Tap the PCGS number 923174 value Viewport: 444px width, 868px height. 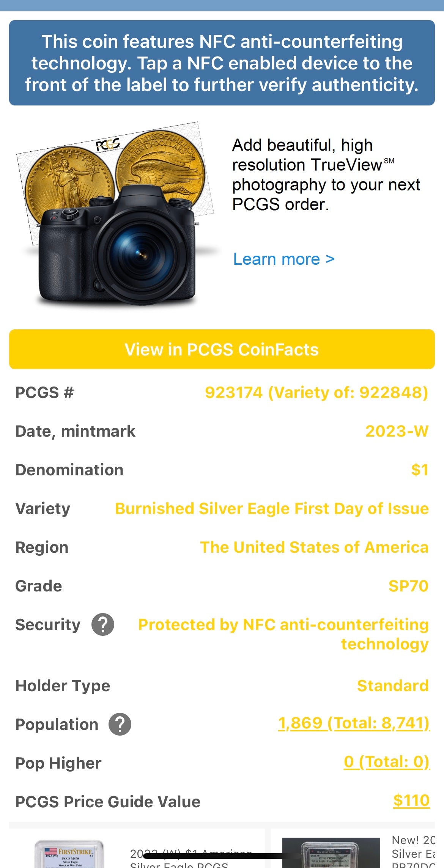(316, 393)
